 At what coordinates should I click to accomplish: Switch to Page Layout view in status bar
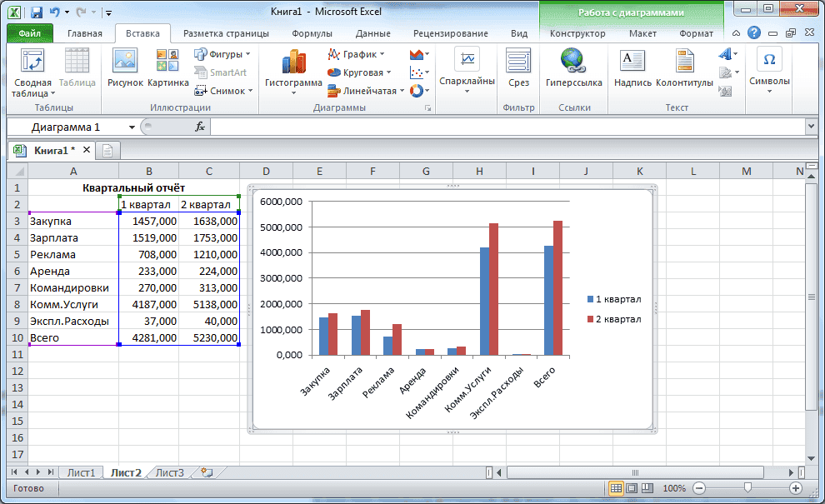(631, 488)
